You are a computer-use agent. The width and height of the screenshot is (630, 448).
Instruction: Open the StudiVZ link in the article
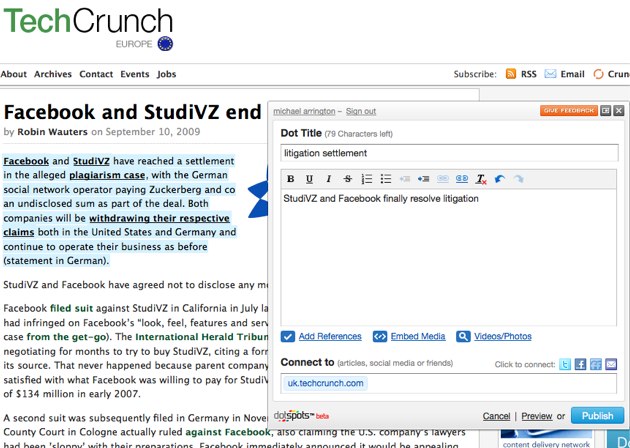91,161
